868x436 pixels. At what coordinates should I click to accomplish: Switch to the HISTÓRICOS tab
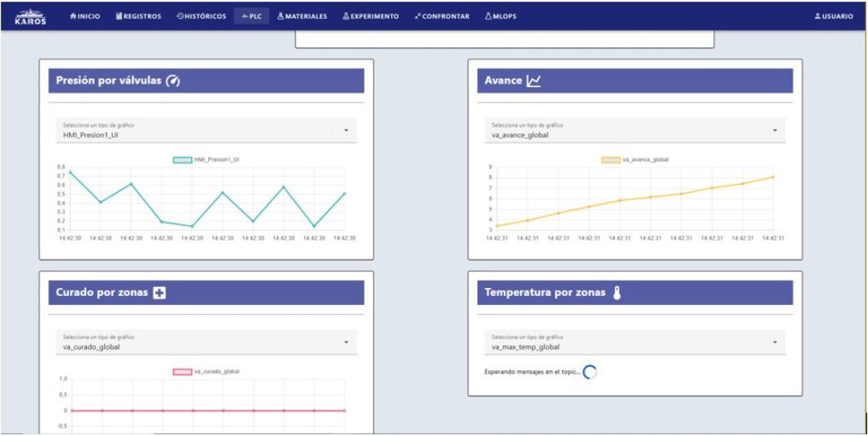201,16
